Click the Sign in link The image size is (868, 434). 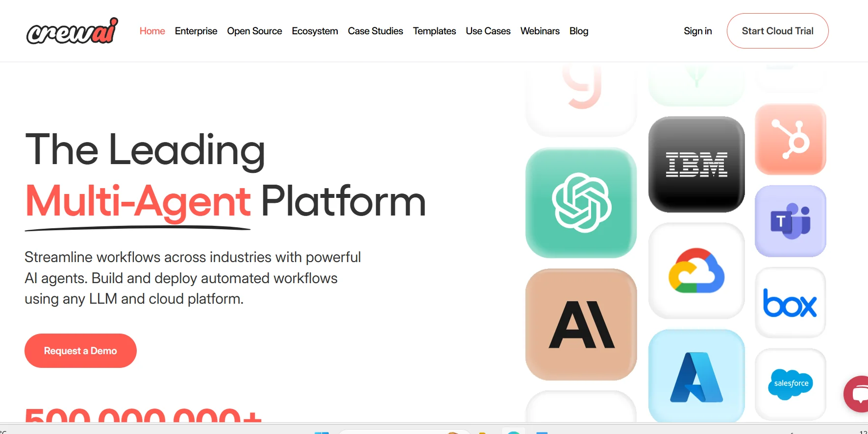(697, 31)
